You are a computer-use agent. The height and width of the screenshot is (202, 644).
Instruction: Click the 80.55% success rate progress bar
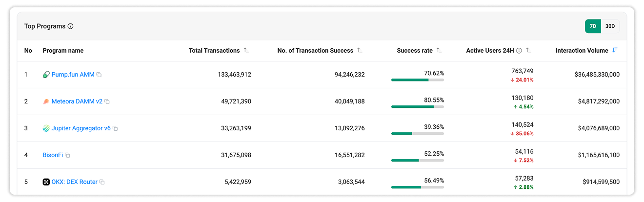coord(418,106)
